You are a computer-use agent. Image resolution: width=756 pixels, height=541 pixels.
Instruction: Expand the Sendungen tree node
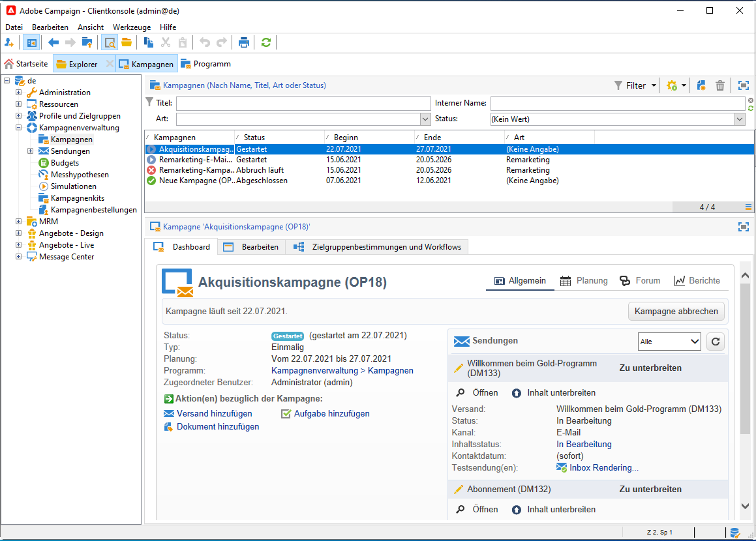pos(30,151)
